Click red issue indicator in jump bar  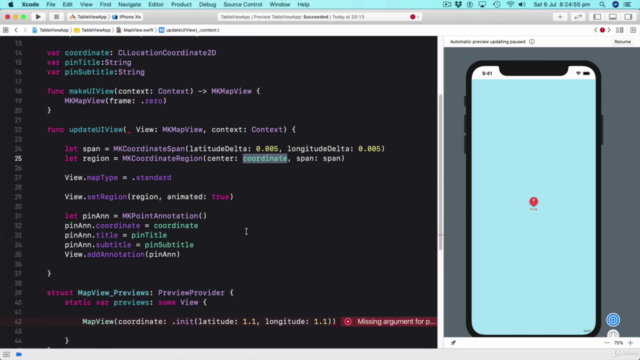[x=602, y=30]
